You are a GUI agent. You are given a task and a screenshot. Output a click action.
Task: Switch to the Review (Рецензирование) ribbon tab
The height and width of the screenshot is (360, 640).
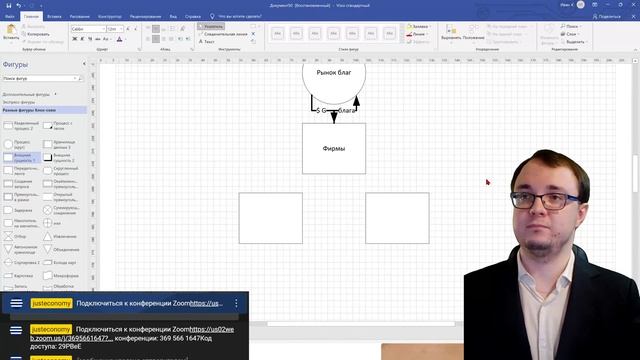(145, 16)
